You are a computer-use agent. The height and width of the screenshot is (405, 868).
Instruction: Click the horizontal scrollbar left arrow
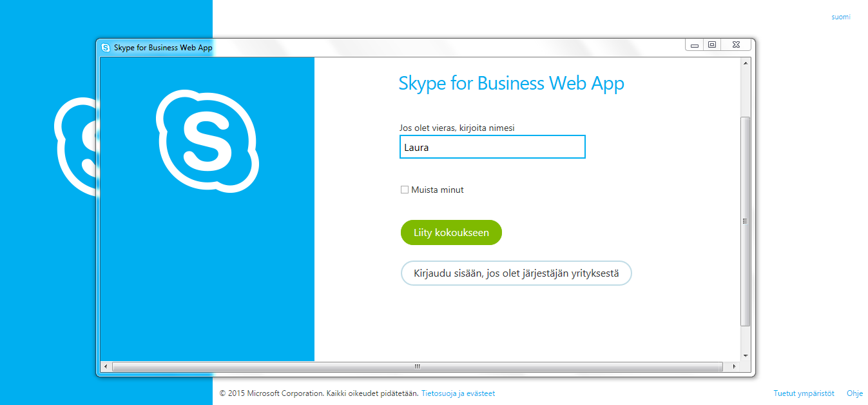(x=106, y=366)
